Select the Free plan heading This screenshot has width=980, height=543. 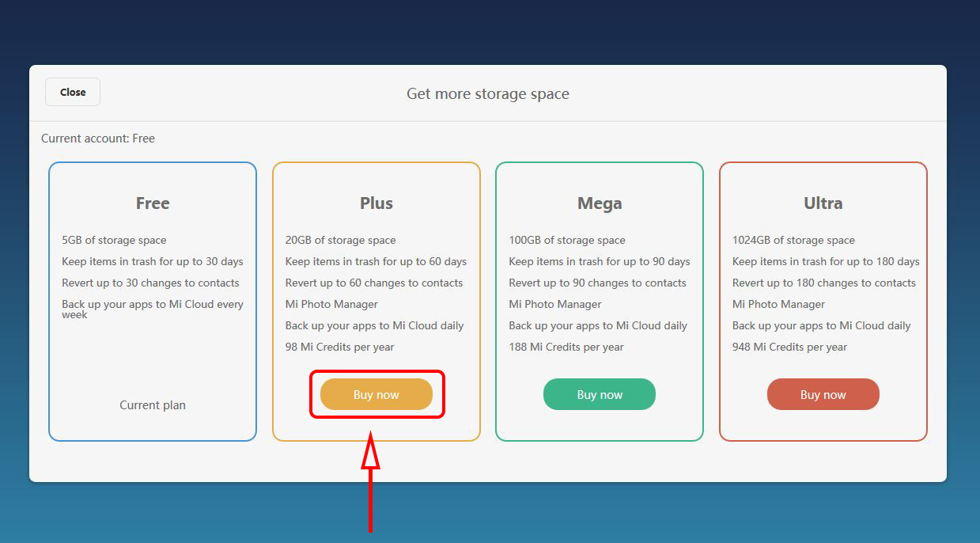(153, 203)
